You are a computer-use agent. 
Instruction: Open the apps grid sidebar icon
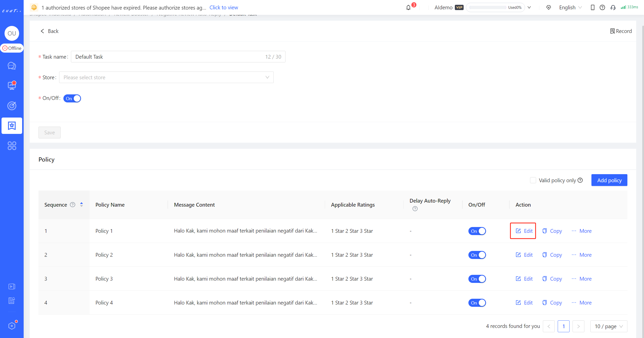coord(12,146)
